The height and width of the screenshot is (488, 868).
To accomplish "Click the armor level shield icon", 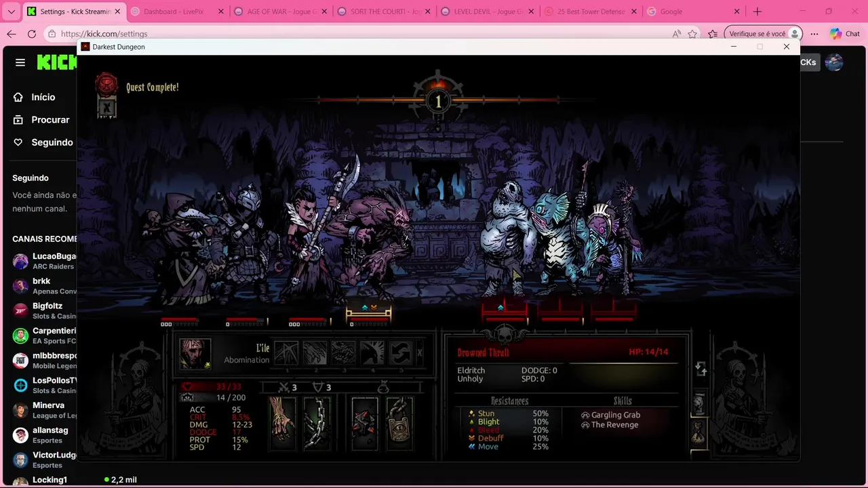I will click(x=317, y=387).
